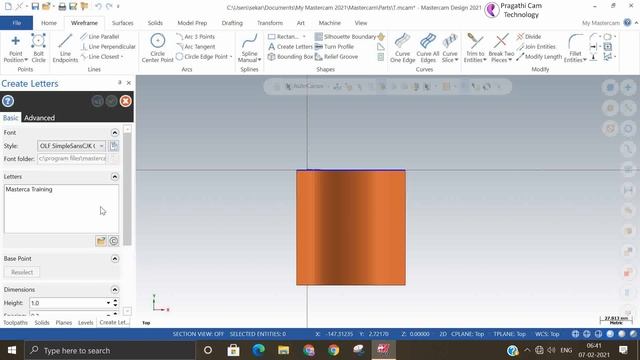The height and width of the screenshot is (360, 640).
Task: Select the Bounding Box tool
Action: [x=290, y=57]
